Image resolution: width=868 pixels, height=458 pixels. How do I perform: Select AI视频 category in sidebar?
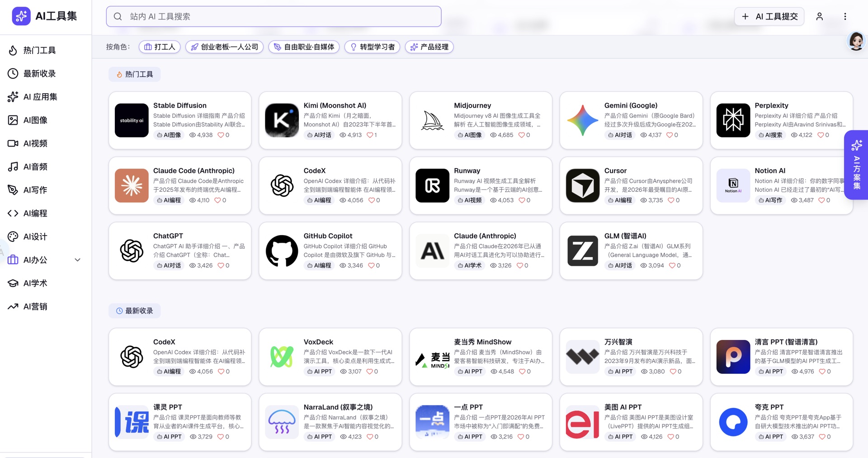pyautogui.click(x=45, y=143)
